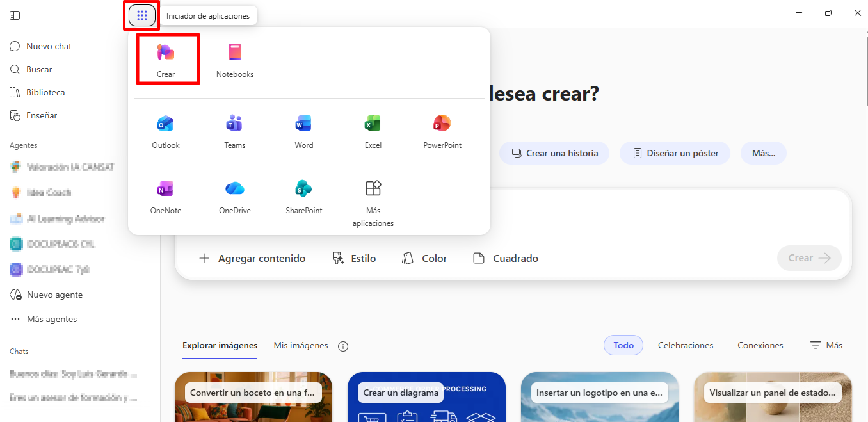Select the Conexiones filter
Screen dimensions: 868x422
click(760, 345)
